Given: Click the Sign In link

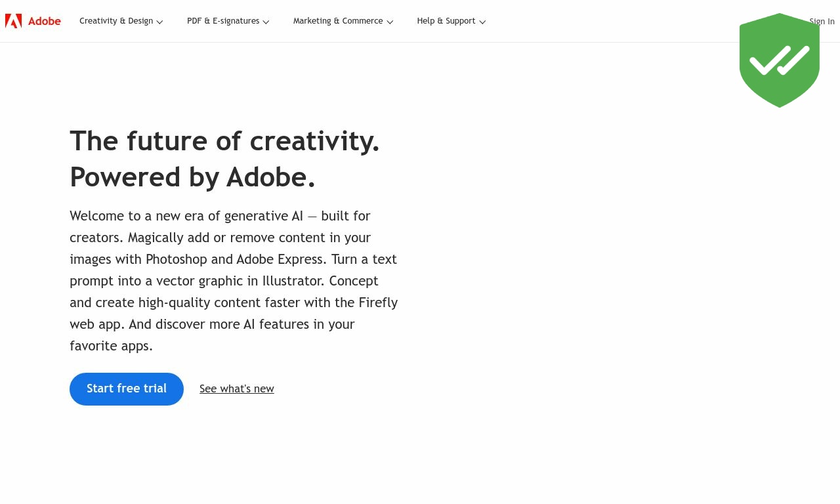Looking at the screenshot, I should click(x=822, y=22).
